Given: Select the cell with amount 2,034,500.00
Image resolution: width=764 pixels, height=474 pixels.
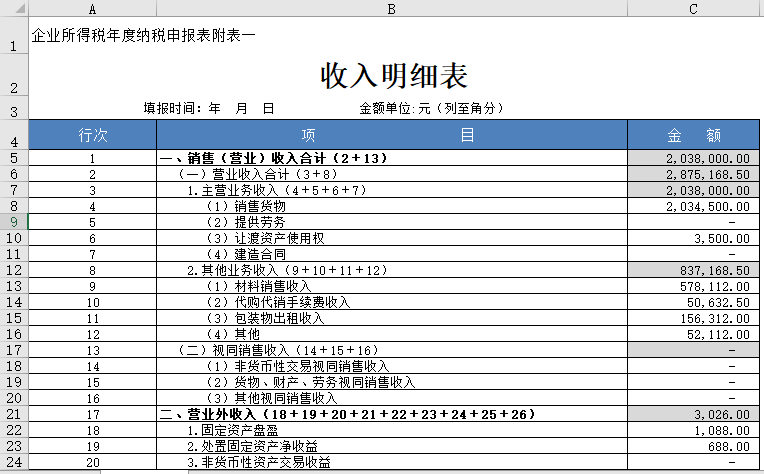Looking at the screenshot, I should 694,206.
